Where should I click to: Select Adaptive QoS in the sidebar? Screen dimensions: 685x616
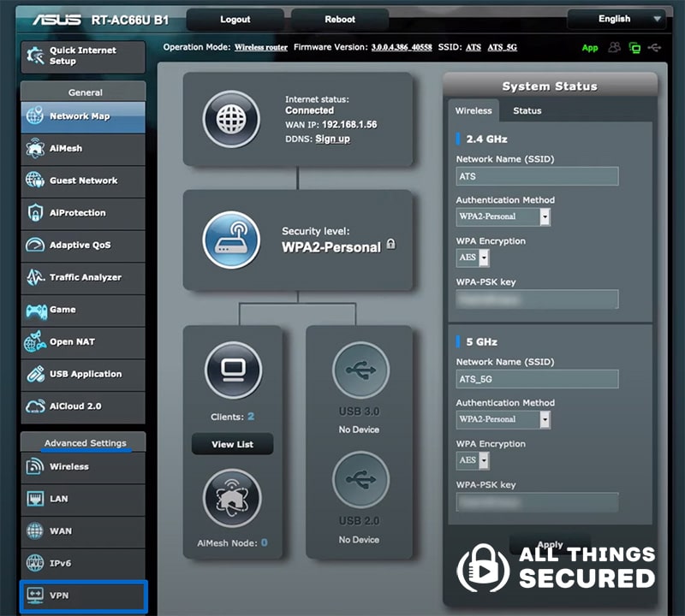point(82,246)
